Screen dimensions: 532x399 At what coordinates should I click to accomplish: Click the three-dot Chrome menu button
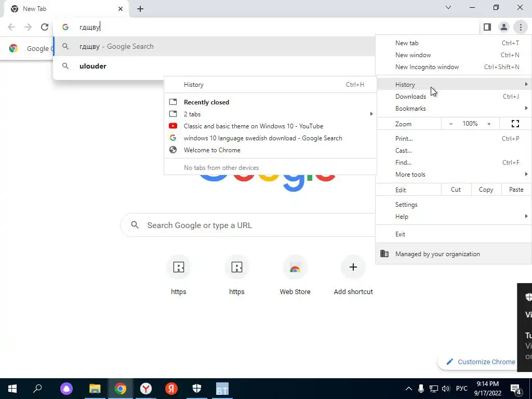pyautogui.click(x=521, y=27)
